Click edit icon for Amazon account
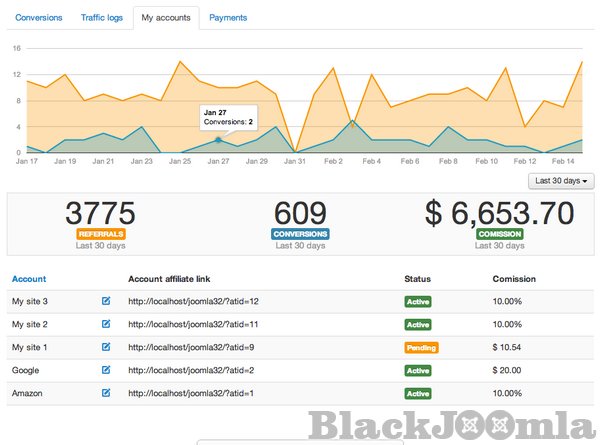Viewport: 600px width, 445px height. 106,393
